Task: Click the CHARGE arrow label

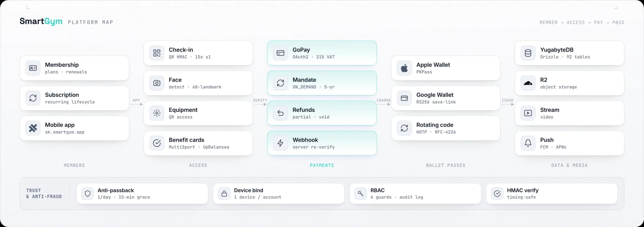Action: [x=384, y=100]
